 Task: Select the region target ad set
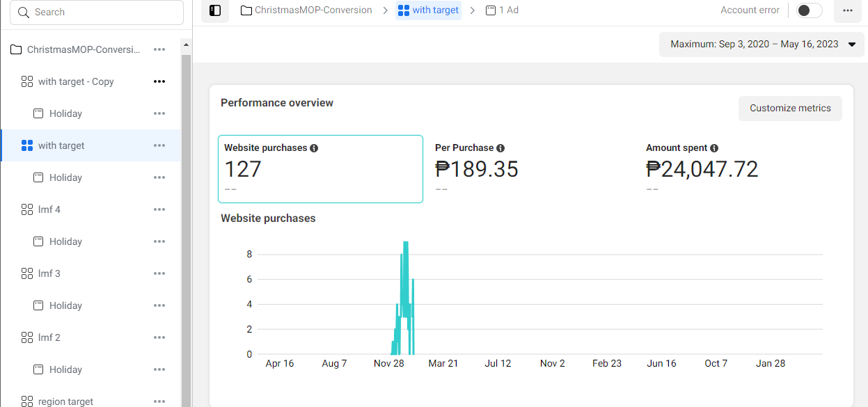[x=65, y=401]
